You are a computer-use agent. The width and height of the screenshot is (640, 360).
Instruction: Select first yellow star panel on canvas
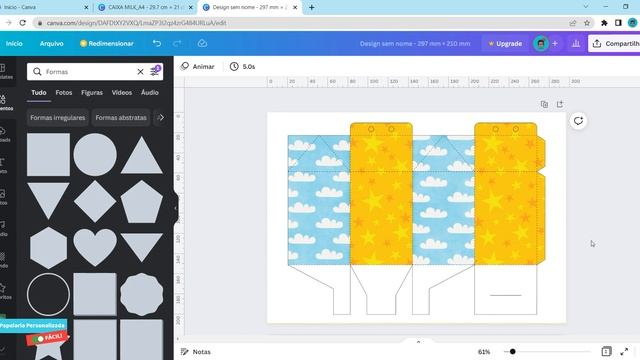click(381, 194)
